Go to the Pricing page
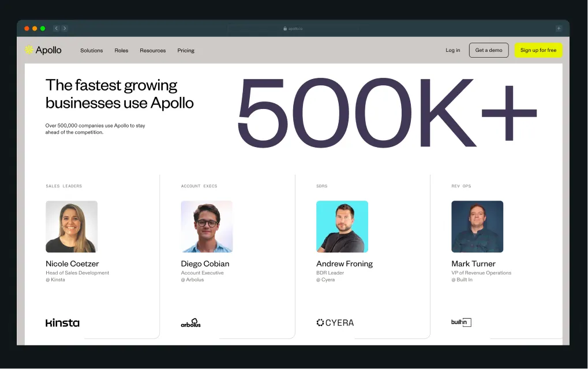This screenshot has height=369, width=588. 186,51
